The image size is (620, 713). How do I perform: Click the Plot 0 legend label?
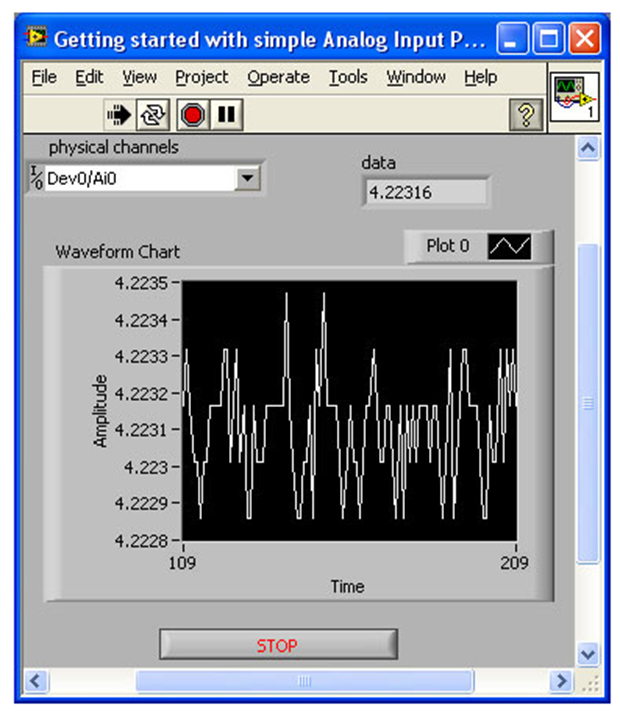(x=447, y=246)
